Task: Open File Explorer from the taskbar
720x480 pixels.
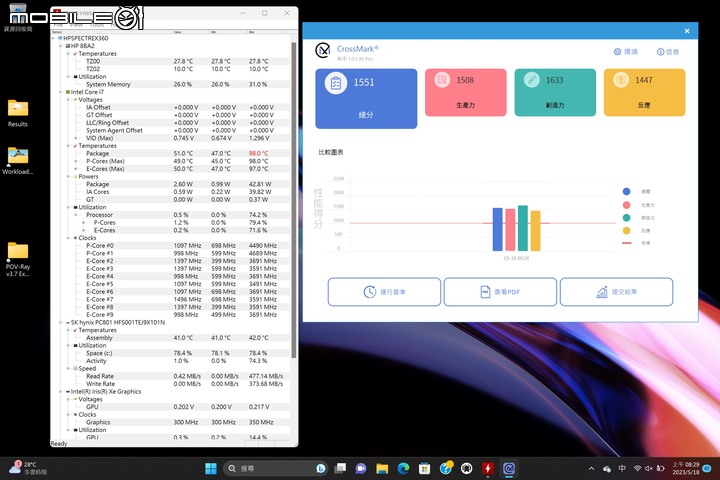Action: coord(382,469)
